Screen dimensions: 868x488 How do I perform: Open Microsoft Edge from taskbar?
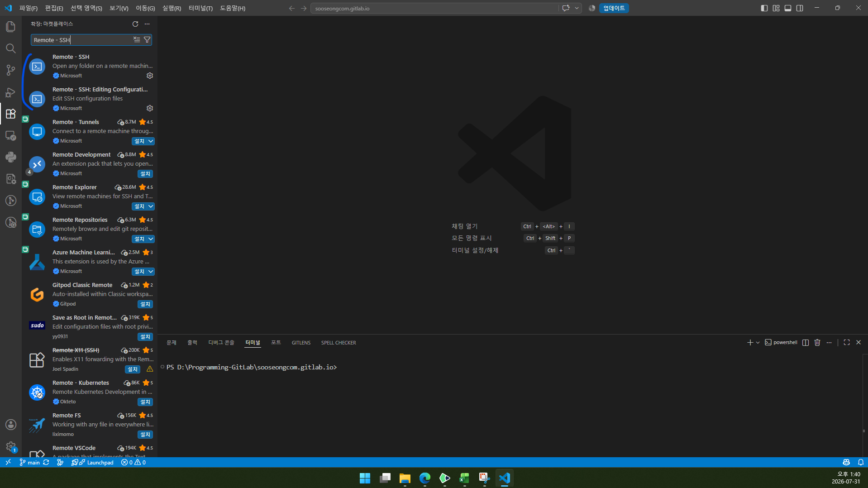[x=424, y=478]
